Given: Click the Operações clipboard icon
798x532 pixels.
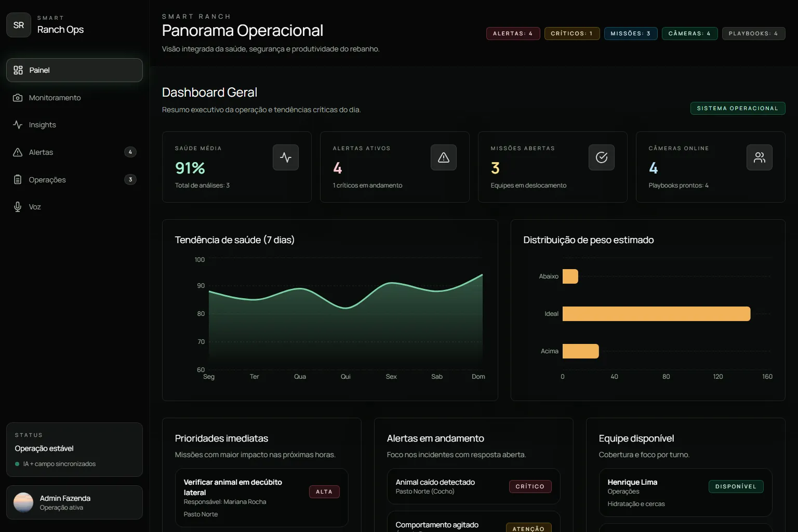Looking at the screenshot, I should coord(18,180).
